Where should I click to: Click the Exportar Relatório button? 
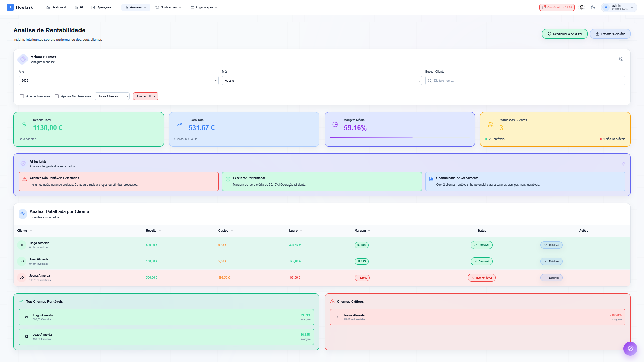(610, 34)
